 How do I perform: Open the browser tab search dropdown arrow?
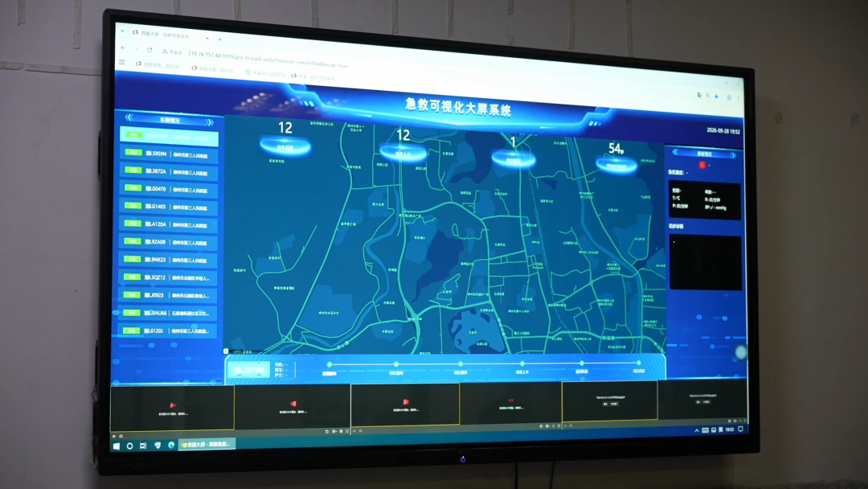[x=122, y=31]
